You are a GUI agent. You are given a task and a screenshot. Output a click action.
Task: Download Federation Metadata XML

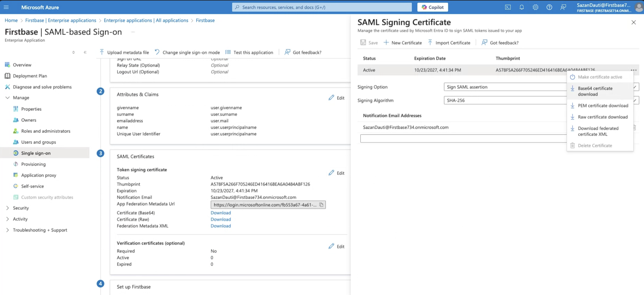tap(221, 226)
